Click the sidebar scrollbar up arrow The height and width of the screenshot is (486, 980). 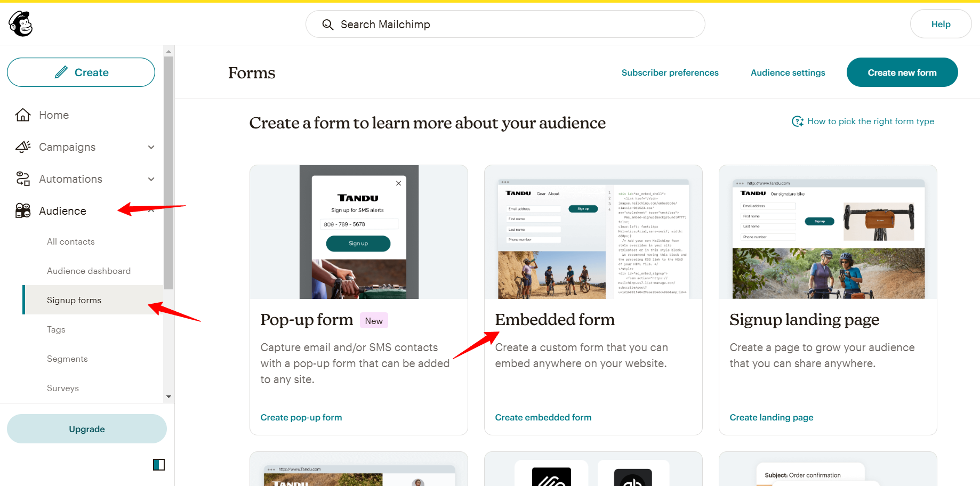[x=168, y=52]
